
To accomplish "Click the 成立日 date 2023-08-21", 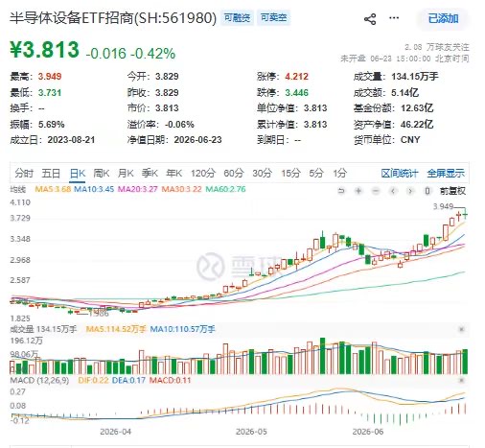I will click(71, 140).
